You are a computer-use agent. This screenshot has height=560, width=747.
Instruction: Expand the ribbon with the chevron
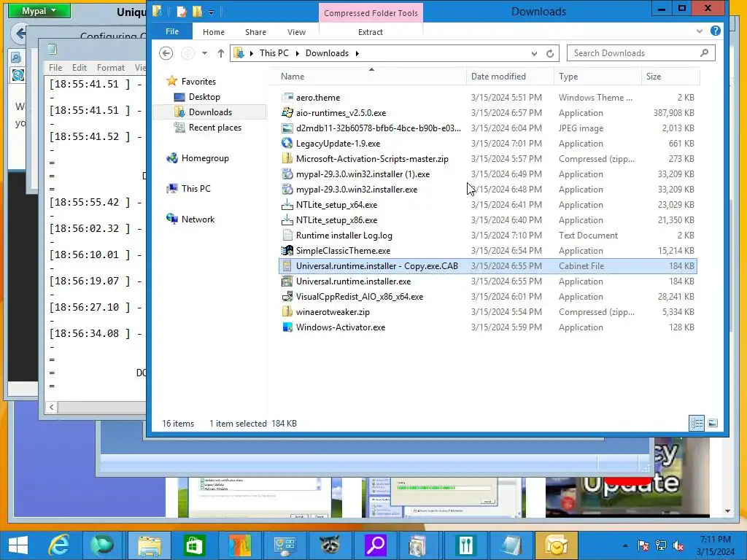coord(700,31)
